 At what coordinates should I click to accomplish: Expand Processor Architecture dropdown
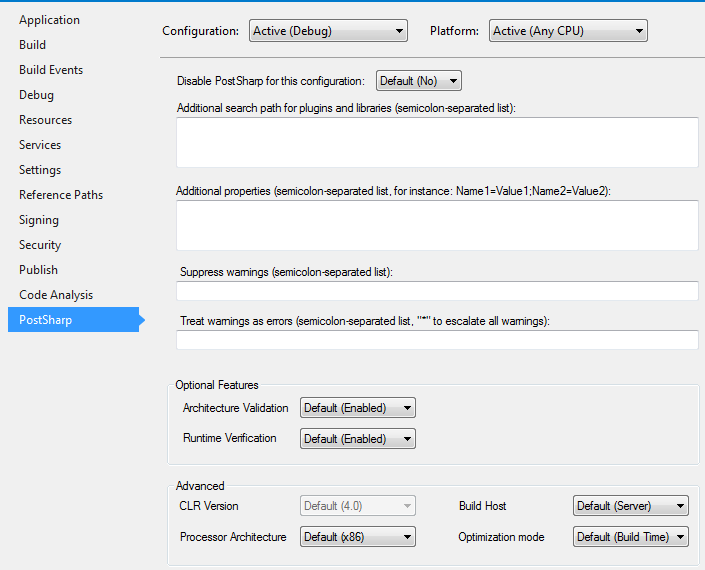click(357, 537)
